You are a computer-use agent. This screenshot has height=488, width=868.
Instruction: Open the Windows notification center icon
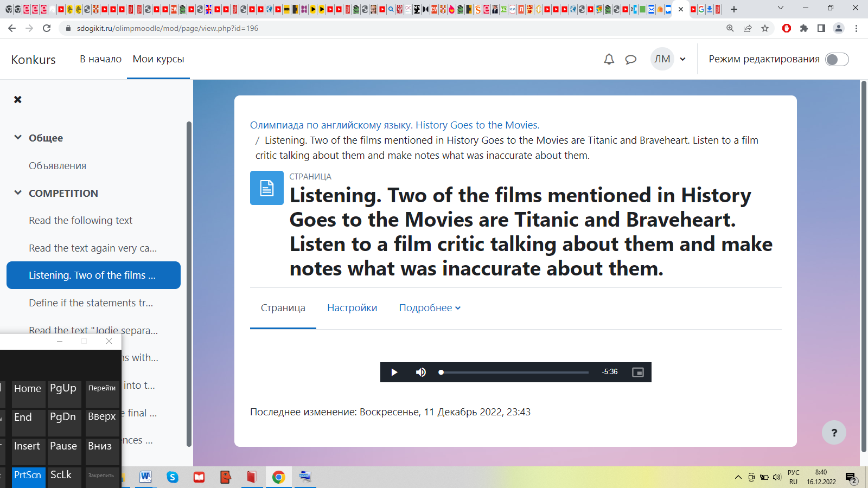[x=851, y=478]
